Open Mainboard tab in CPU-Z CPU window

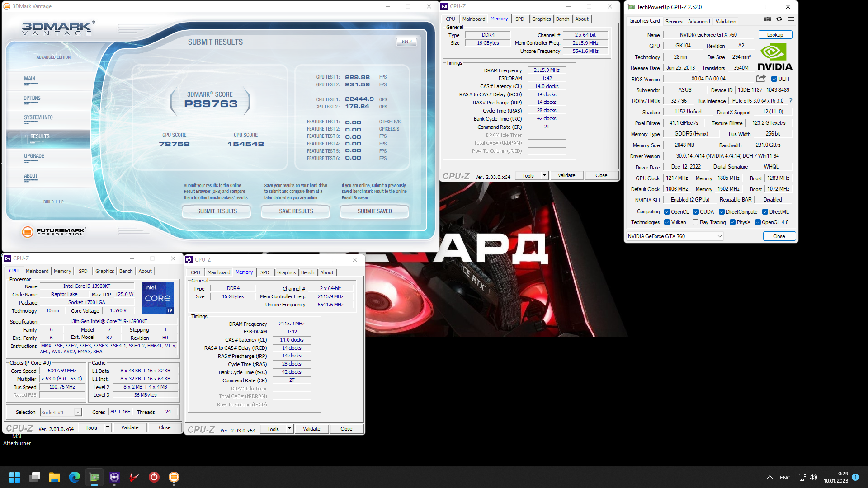click(x=37, y=271)
